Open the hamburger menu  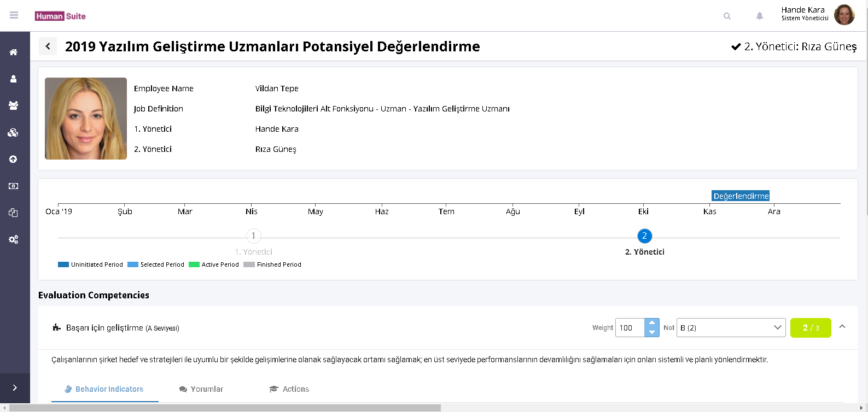(14, 15)
